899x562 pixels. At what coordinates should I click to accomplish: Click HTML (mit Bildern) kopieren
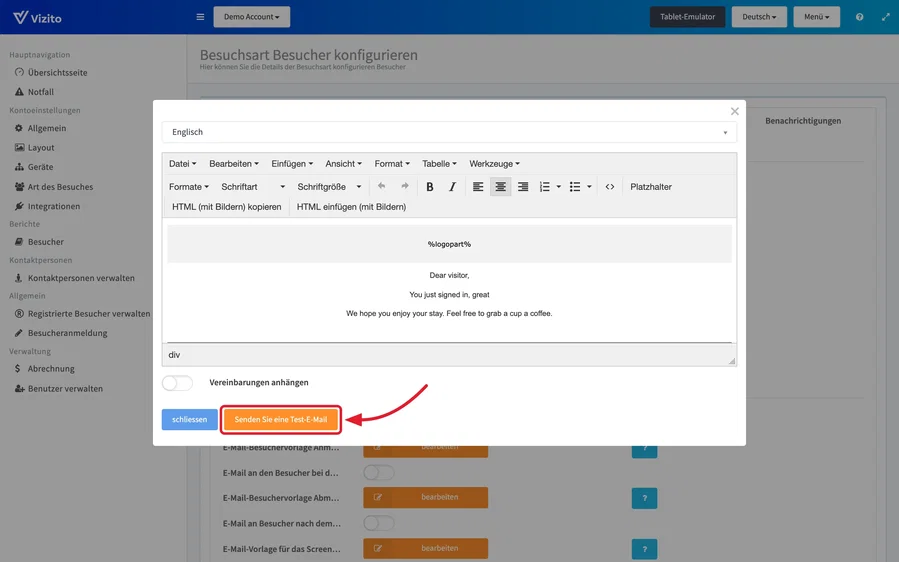click(x=226, y=206)
